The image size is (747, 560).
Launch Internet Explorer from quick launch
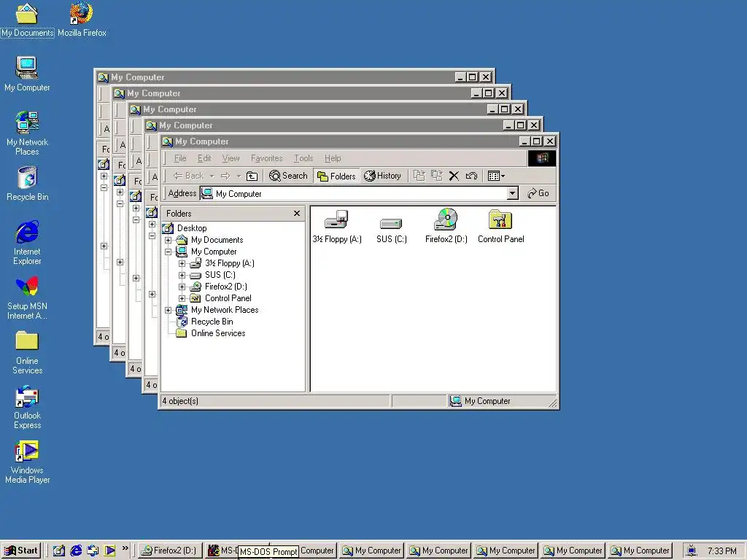pyautogui.click(x=76, y=551)
